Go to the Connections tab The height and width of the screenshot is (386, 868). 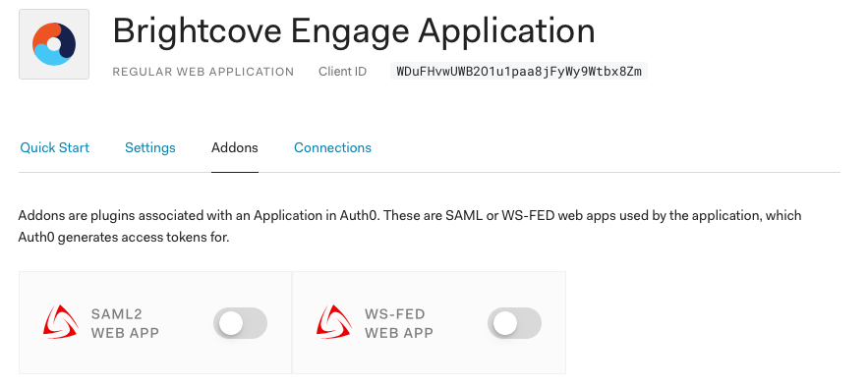[332, 147]
